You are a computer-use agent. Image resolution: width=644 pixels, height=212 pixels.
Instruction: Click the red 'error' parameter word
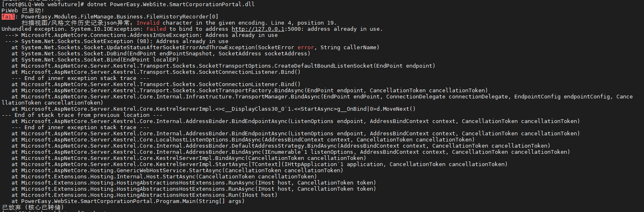point(306,48)
